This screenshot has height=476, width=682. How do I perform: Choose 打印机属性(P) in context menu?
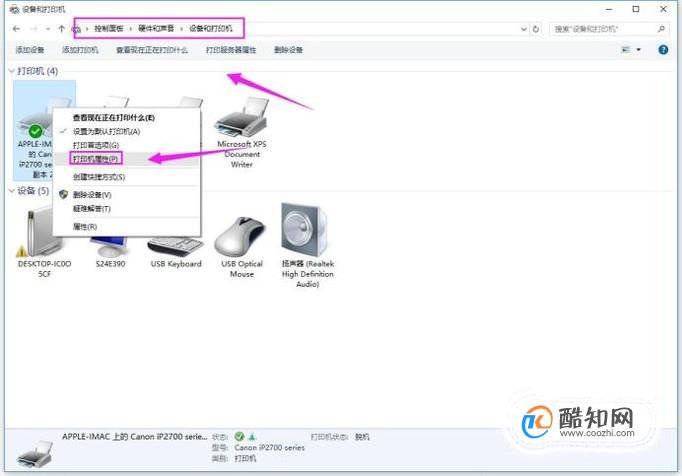pyautogui.click(x=127, y=159)
